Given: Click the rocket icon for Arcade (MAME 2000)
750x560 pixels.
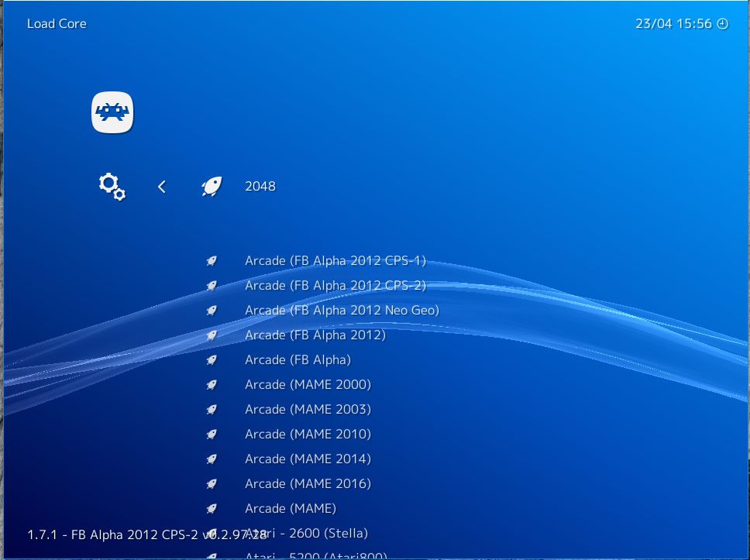Looking at the screenshot, I should tap(212, 385).
